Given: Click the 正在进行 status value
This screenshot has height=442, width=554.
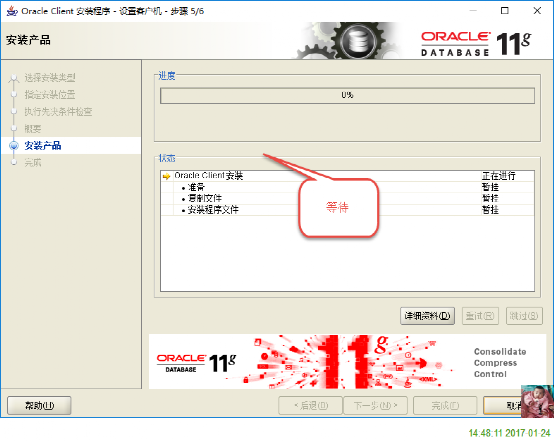Looking at the screenshot, I should pyautogui.click(x=499, y=176).
